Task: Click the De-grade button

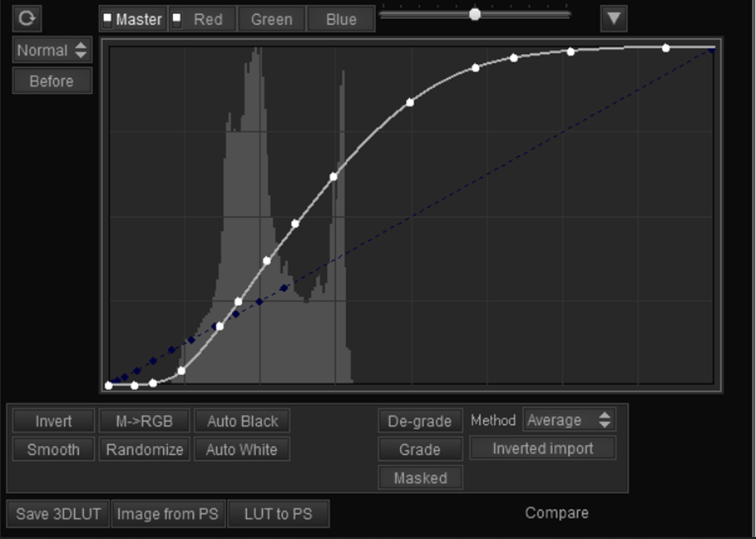Action: pos(420,421)
